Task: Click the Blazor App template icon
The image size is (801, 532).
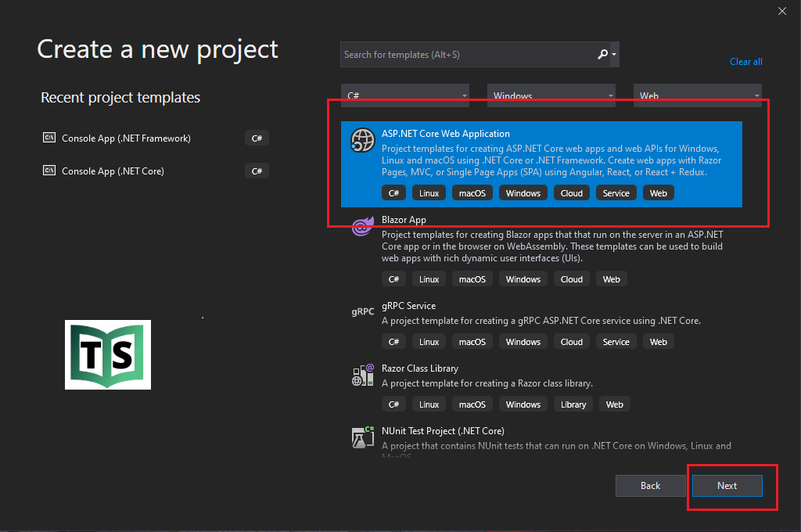Action: (363, 226)
